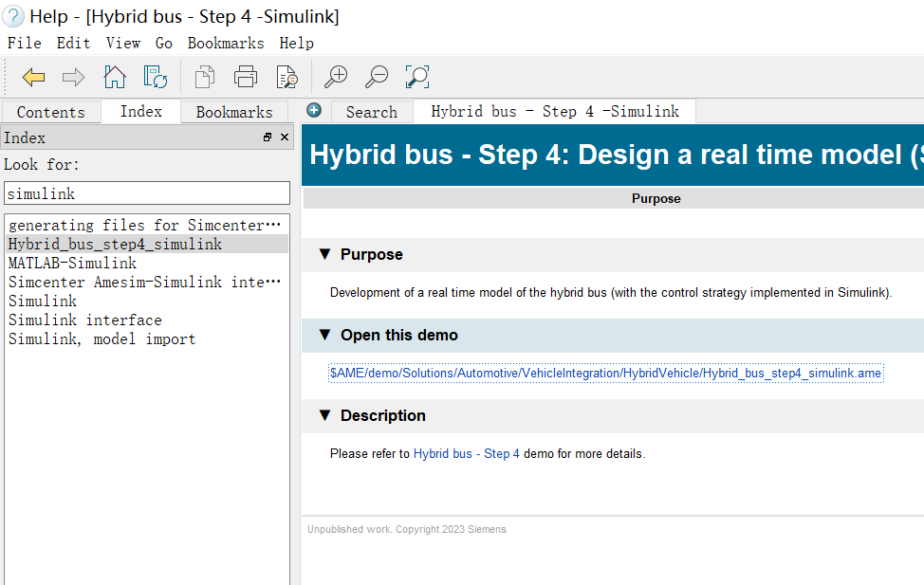Viewport: 924px width, 585px height.
Task: Open the Hybrid_bus_step4_simulink.ame demo link
Action: [605, 374]
